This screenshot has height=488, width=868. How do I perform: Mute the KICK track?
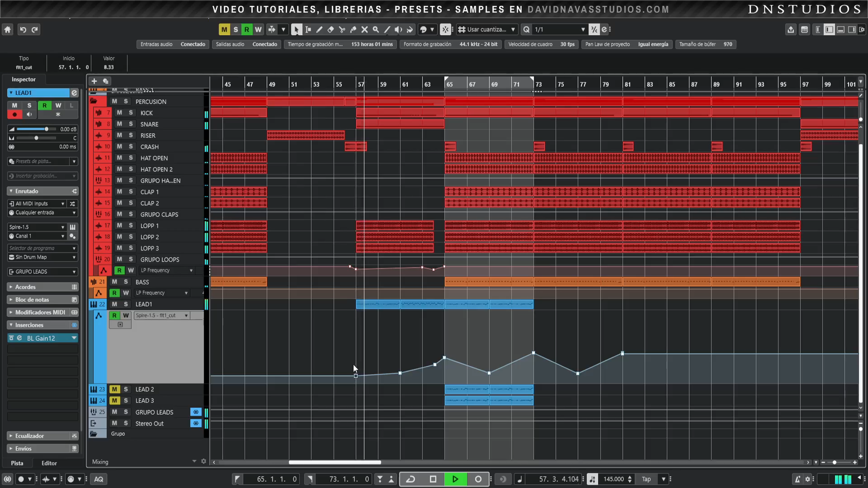[119, 113]
